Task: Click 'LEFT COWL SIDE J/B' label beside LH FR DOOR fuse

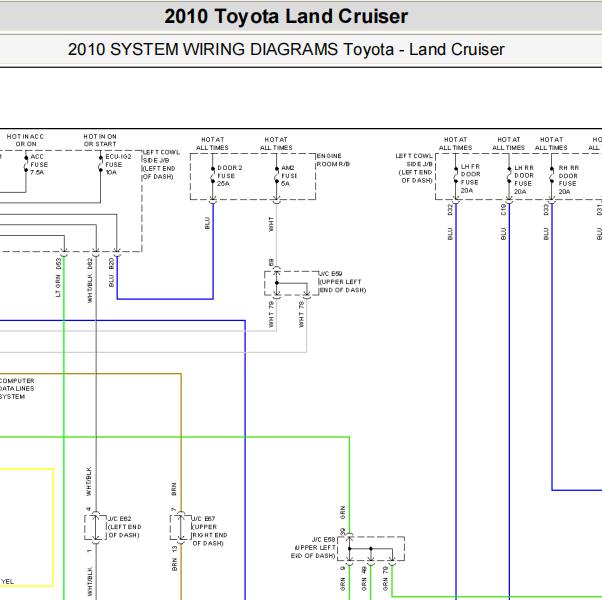Action: point(414,168)
